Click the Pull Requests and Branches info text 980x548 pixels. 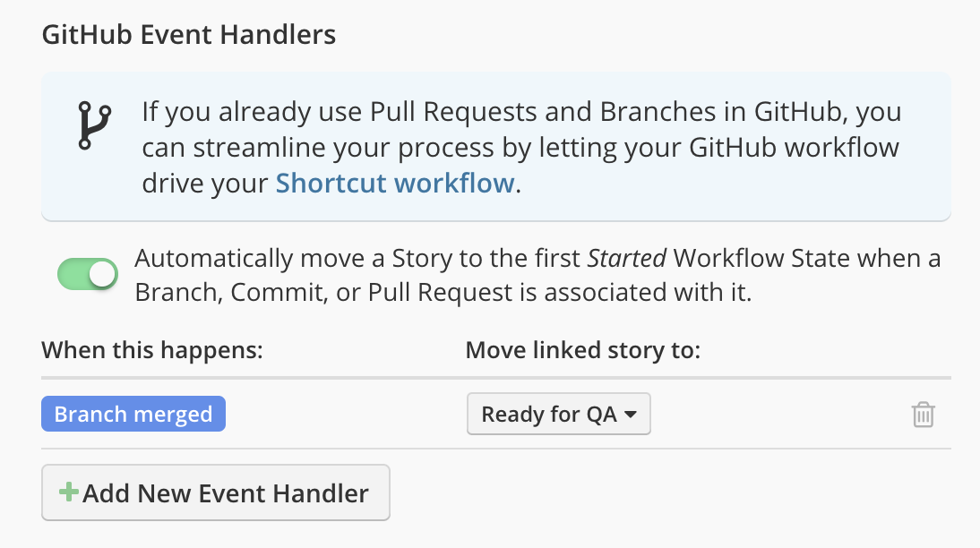(x=521, y=113)
